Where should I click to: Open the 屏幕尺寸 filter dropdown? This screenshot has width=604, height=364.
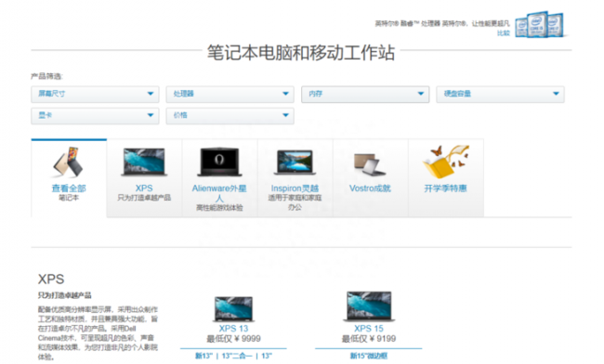95,94
